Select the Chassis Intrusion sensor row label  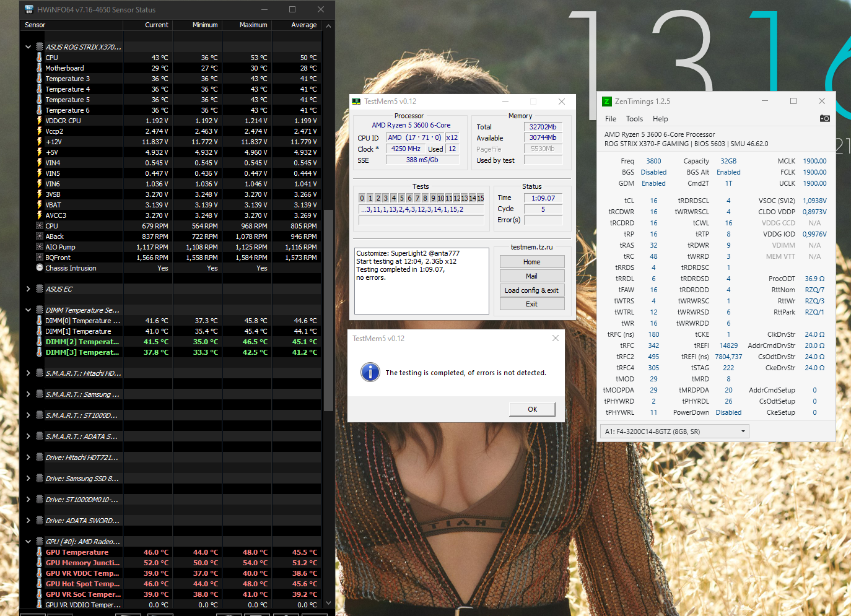(71, 268)
